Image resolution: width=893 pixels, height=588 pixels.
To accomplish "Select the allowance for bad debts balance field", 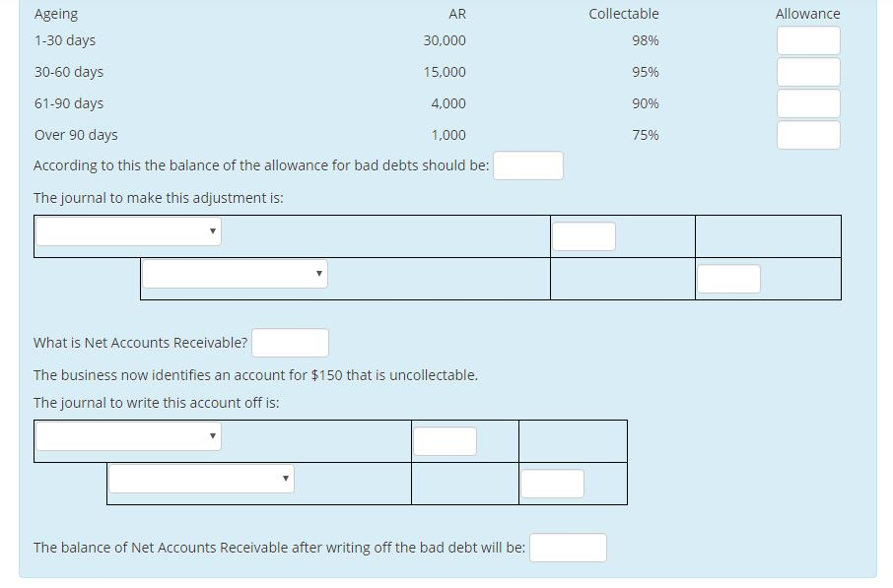I will pos(527,164).
